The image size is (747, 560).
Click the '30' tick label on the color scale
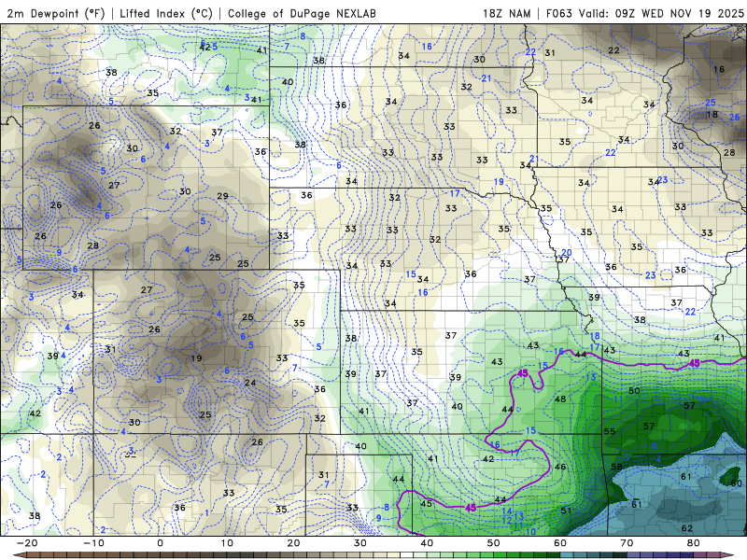coord(360,543)
